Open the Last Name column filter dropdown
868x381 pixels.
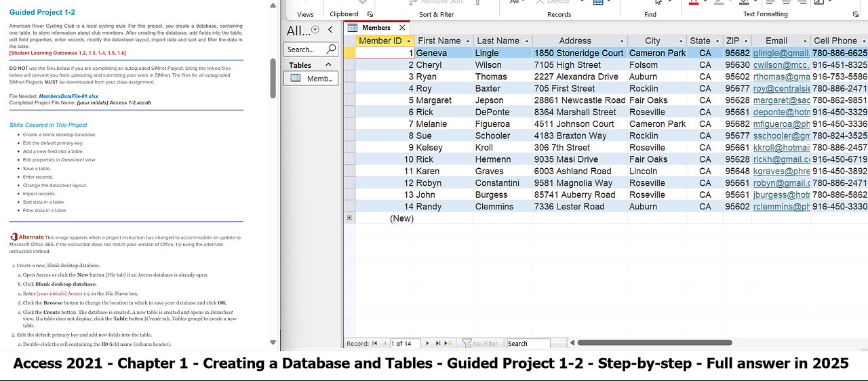(x=526, y=41)
